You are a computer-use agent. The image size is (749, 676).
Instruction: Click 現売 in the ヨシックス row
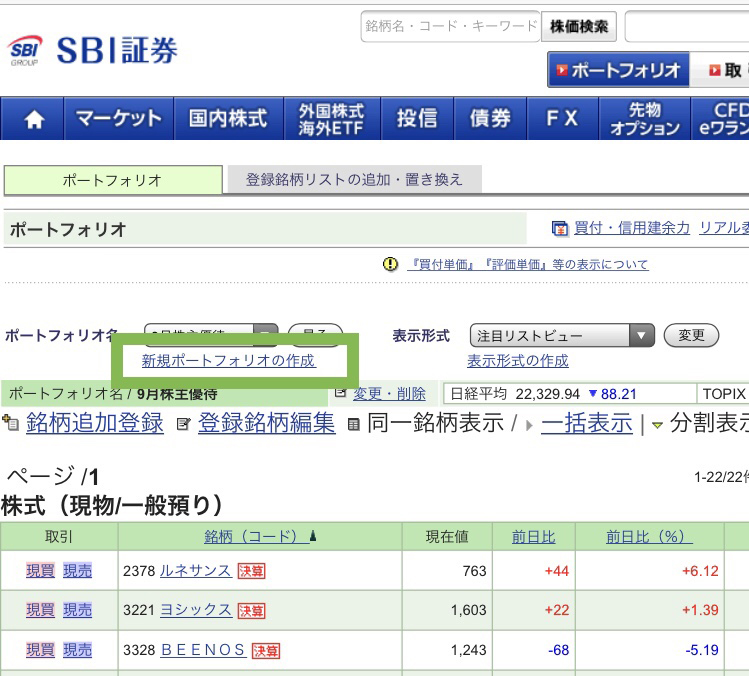pos(77,610)
